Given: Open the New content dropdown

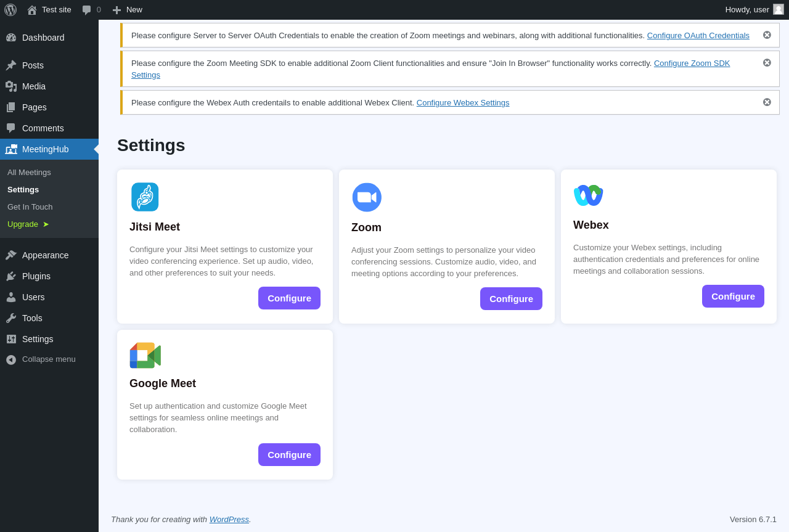Looking at the screenshot, I should tap(128, 10).
